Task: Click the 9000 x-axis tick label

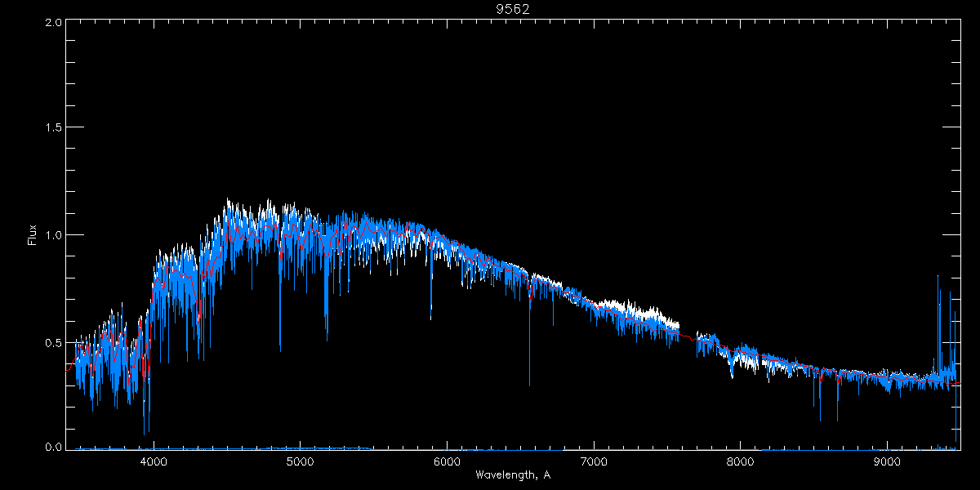Action: coord(887,461)
